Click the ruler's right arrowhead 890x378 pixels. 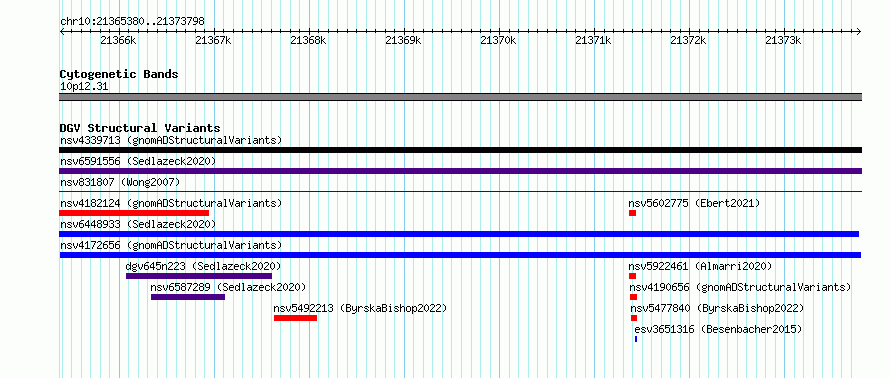(859, 31)
